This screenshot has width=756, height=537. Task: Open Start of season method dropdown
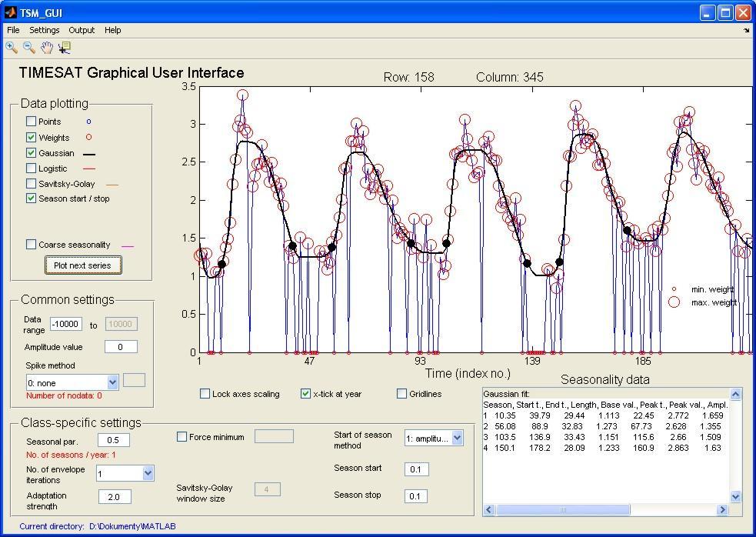[x=457, y=438]
